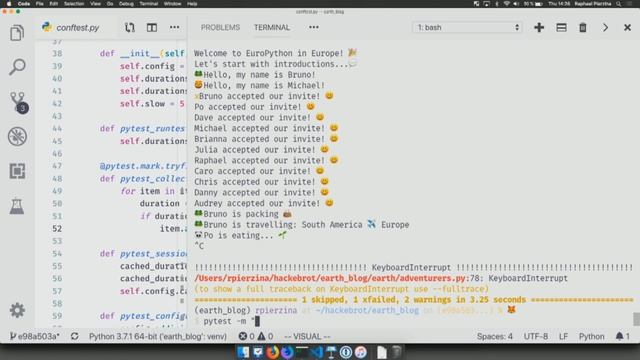Change the language mode via Python

click(591, 336)
